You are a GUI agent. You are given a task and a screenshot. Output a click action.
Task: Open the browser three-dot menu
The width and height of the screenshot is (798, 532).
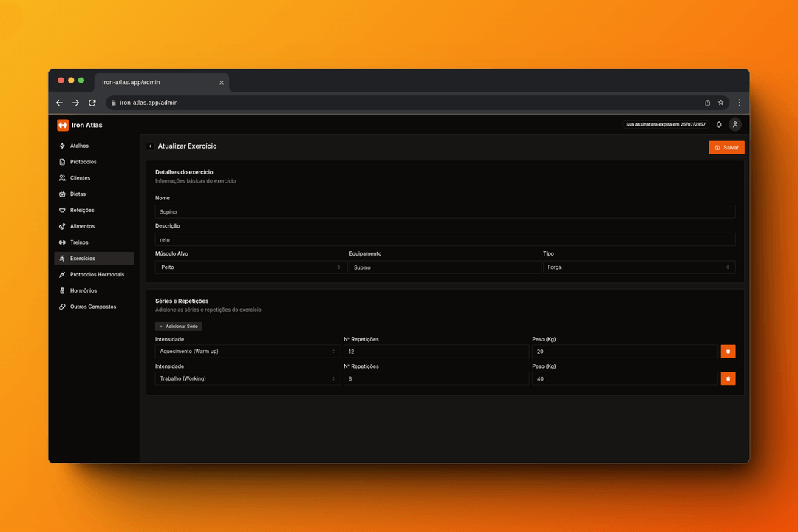pos(739,103)
